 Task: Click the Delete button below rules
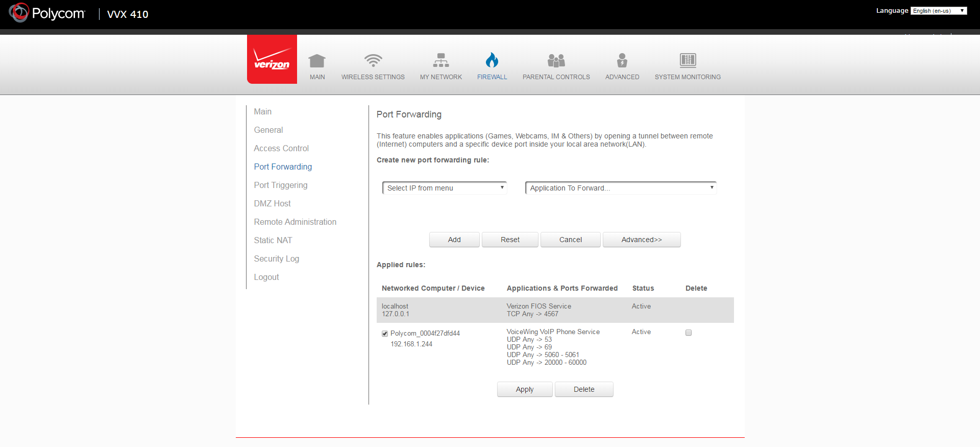(x=584, y=389)
